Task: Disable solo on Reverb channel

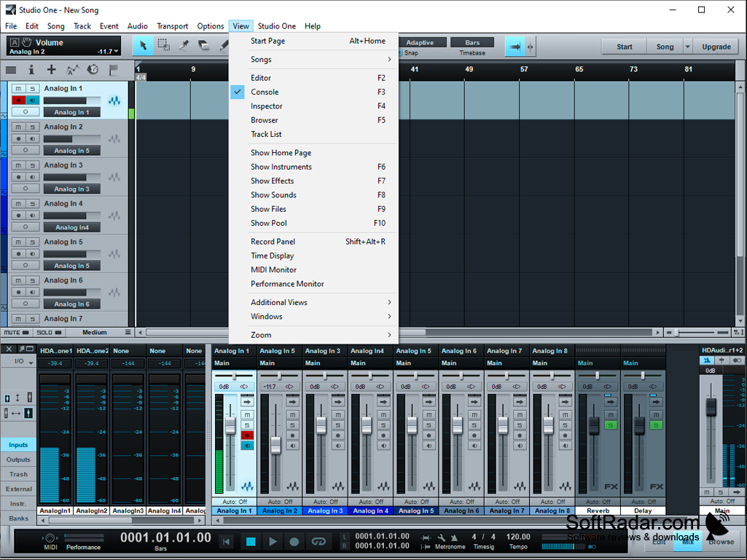Action: [x=611, y=425]
